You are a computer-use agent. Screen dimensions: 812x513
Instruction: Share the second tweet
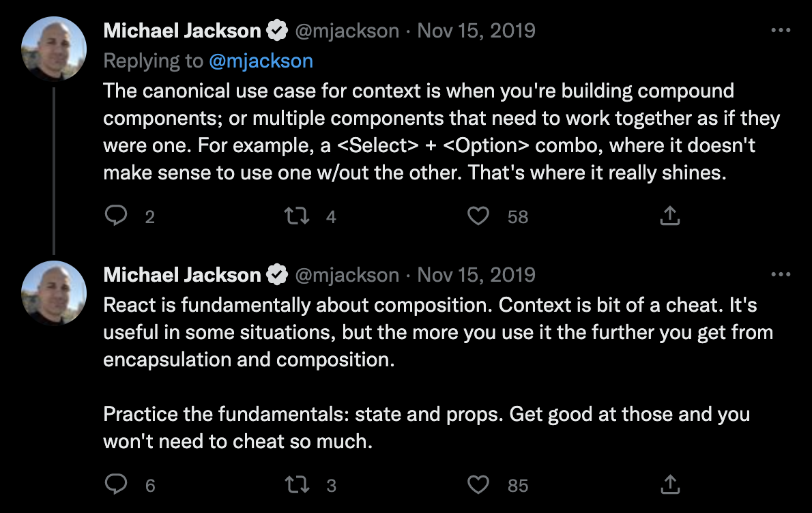(669, 485)
